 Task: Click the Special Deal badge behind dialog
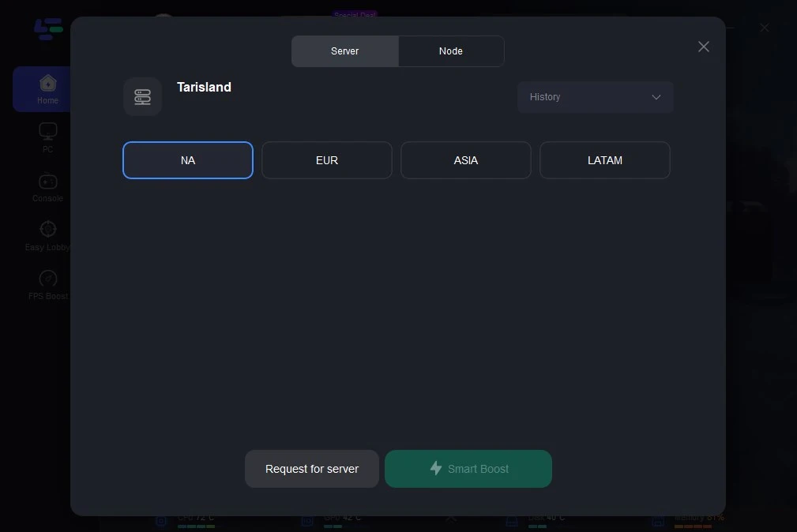click(x=355, y=14)
